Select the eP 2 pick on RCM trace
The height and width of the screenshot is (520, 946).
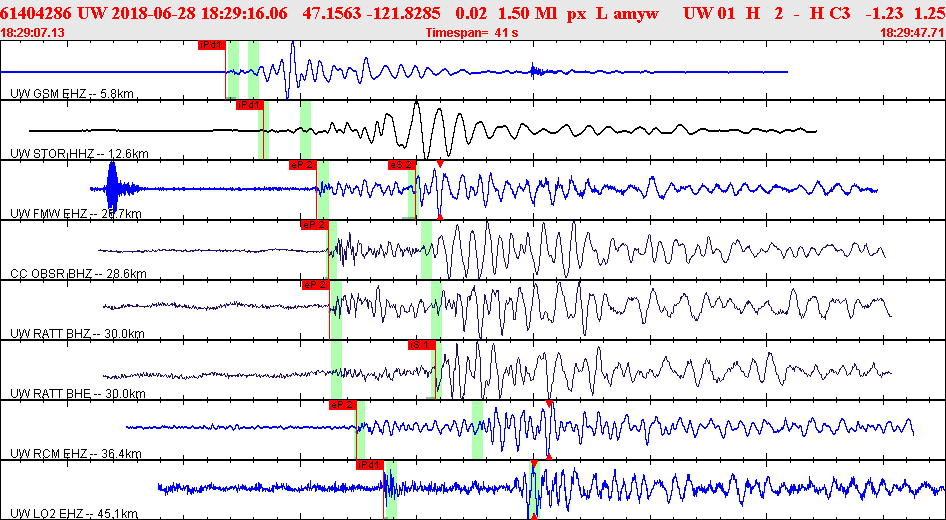point(343,404)
